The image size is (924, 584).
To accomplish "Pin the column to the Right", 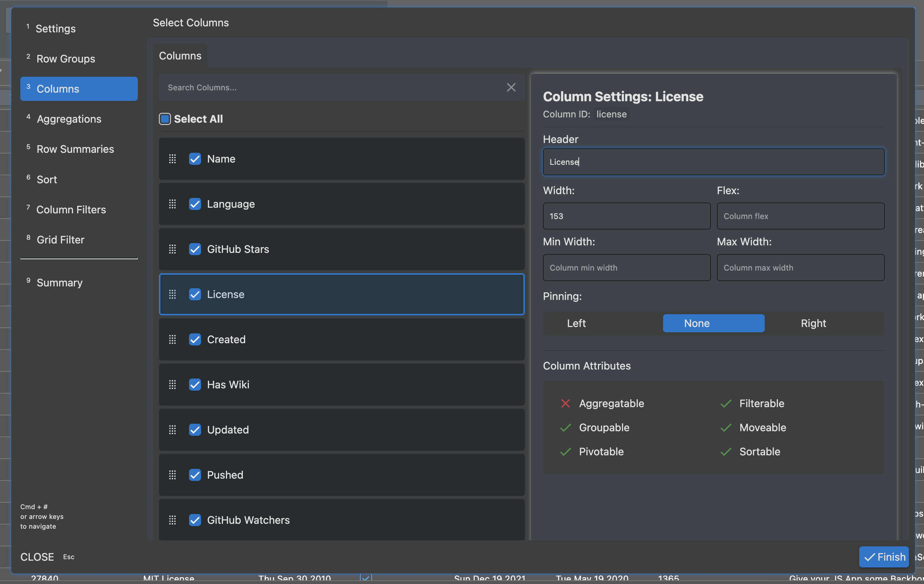I will point(813,323).
